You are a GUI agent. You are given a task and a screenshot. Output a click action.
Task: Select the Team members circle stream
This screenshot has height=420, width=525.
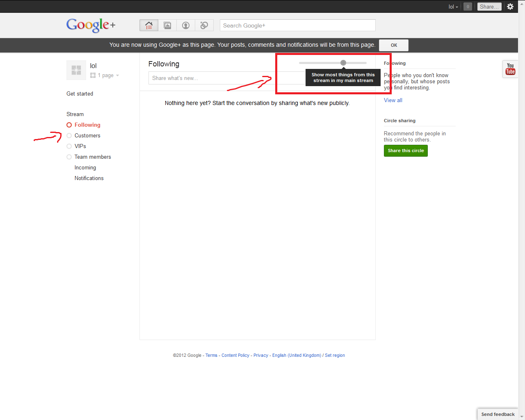[93, 157]
